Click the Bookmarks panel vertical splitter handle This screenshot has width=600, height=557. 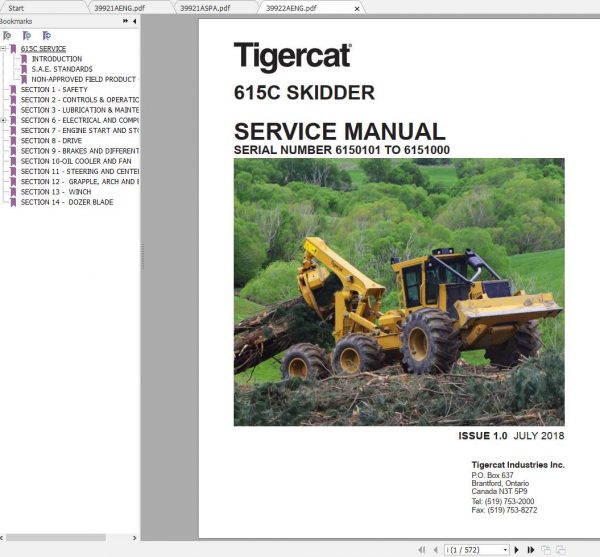tap(142, 256)
